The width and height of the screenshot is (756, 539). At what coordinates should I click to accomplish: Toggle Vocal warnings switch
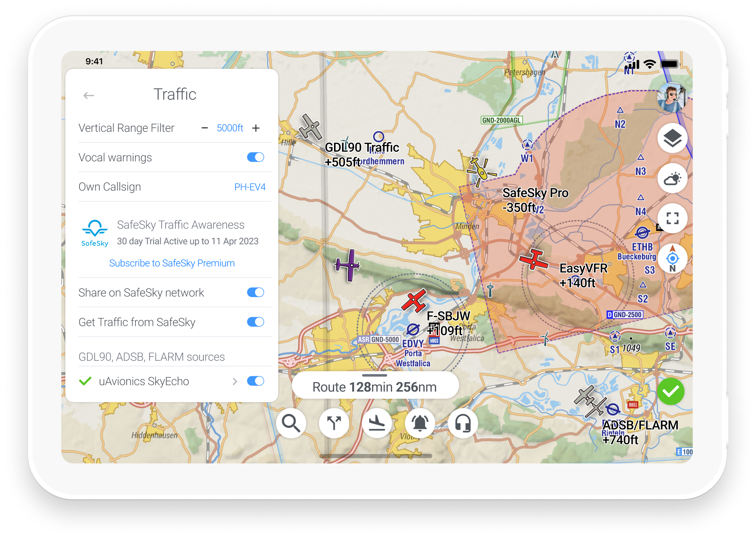pos(255,157)
